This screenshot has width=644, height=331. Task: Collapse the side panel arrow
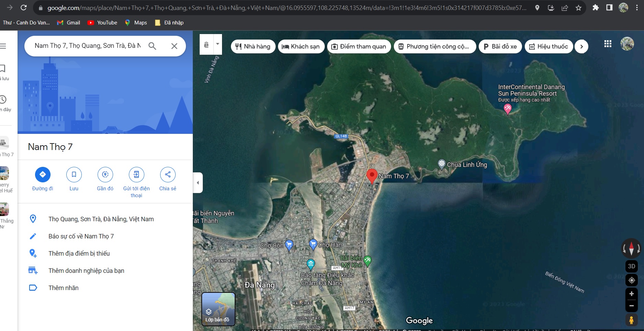tap(198, 183)
